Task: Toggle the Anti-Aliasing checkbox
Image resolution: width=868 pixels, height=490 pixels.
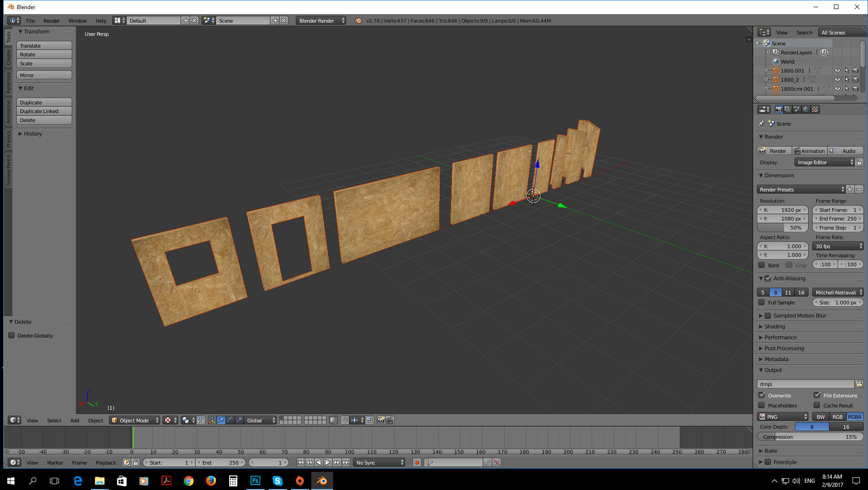Action: pyautogui.click(x=768, y=278)
